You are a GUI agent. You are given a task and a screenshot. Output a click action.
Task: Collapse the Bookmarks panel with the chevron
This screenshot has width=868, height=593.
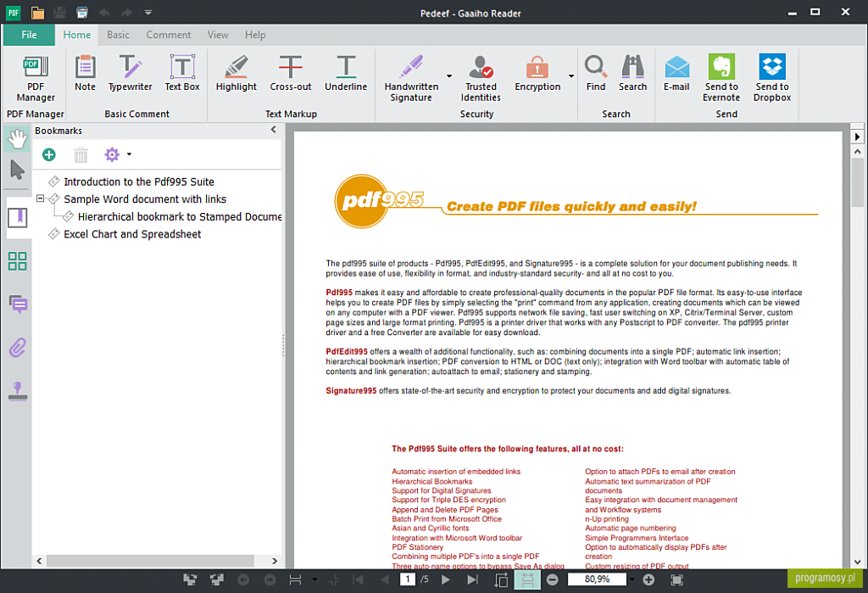click(x=274, y=130)
